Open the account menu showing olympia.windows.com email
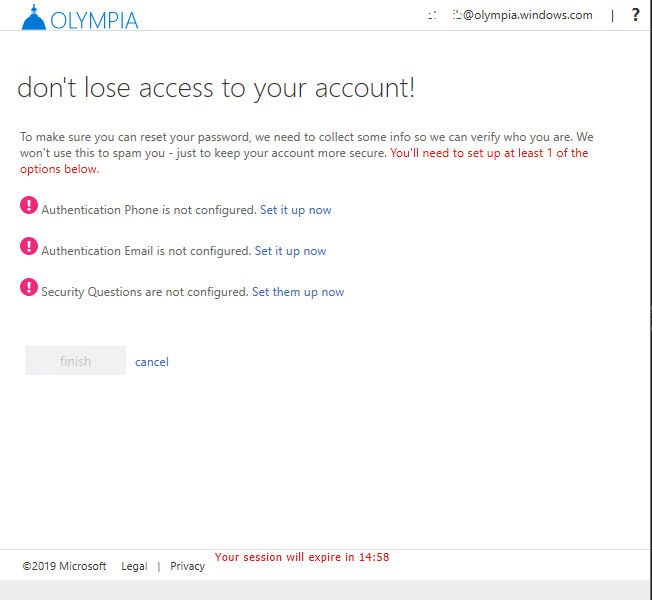Image resolution: width=652 pixels, height=600 pixels. click(x=510, y=15)
